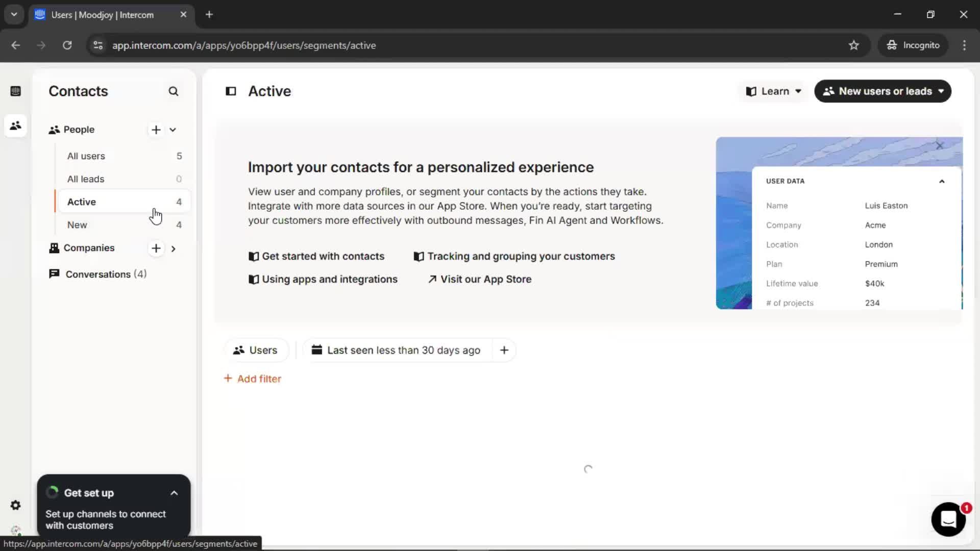Close the import contacts banner

[x=940, y=146]
